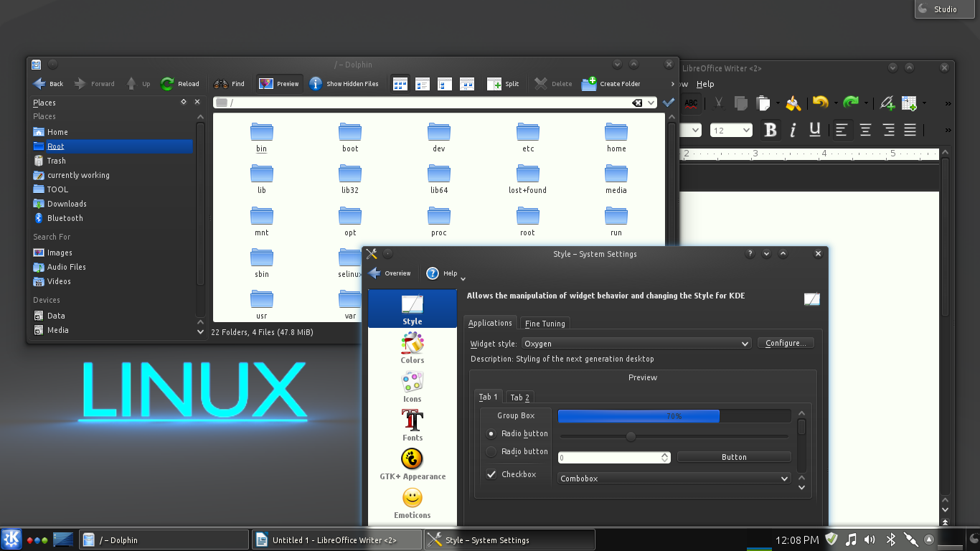The height and width of the screenshot is (551, 980).
Task: Click Overview in System Settings
Action: (x=390, y=273)
